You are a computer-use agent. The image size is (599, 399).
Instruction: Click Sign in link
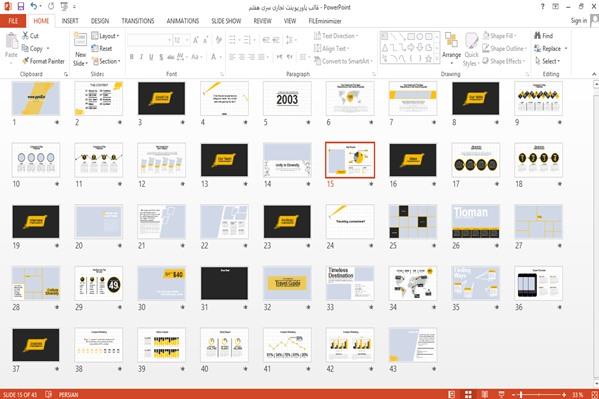click(x=579, y=21)
